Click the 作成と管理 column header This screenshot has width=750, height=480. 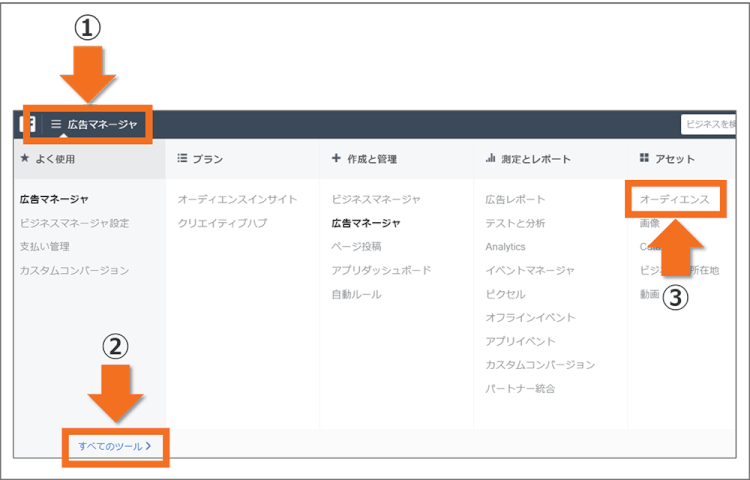tap(364, 159)
